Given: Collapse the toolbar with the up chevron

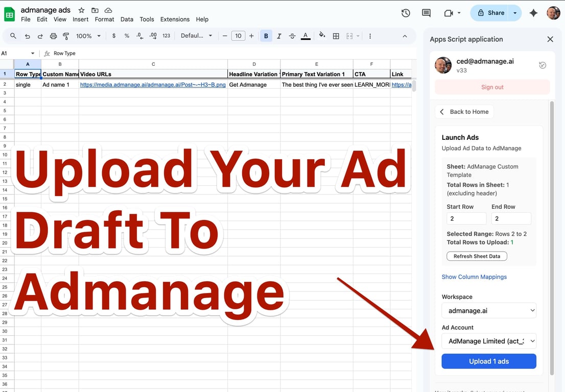Looking at the screenshot, I should [x=405, y=36].
